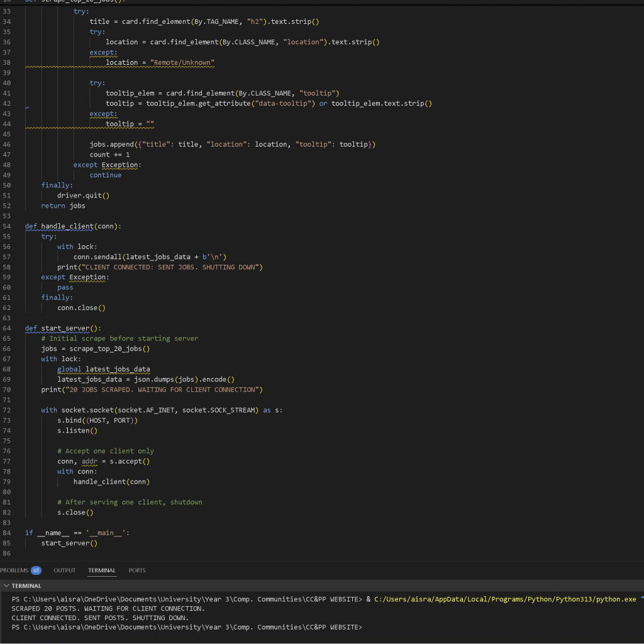Click gutter line number 86
Screen dimensions: 644x644
click(6, 553)
